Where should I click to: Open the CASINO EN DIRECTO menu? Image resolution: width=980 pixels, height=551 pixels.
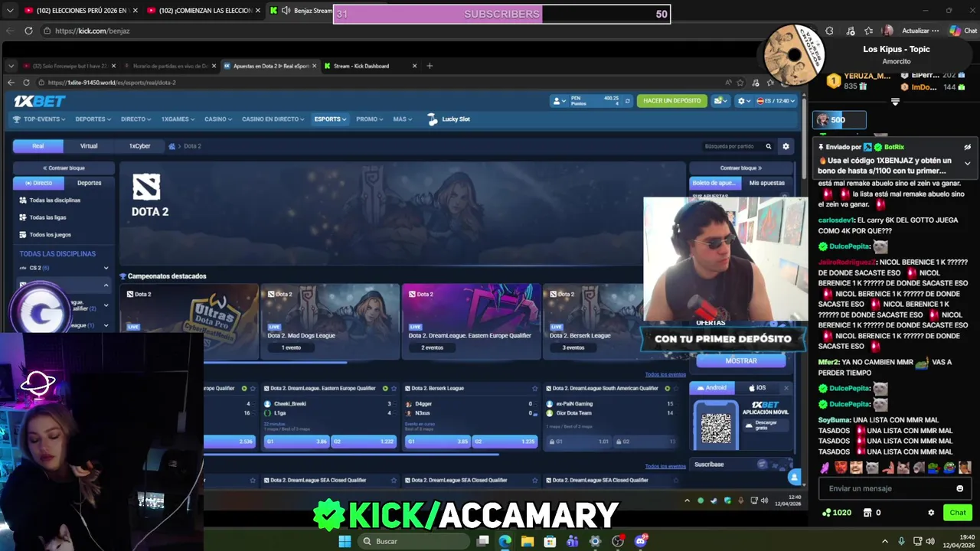(x=273, y=119)
